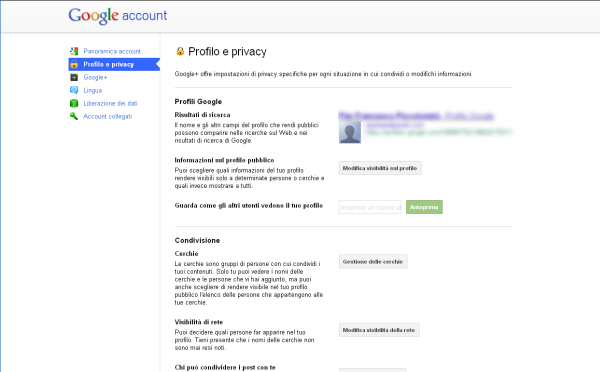The height and width of the screenshot is (372, 600).
Task: Click the Panoramica account sidebar icon
Action: point(74,51)
